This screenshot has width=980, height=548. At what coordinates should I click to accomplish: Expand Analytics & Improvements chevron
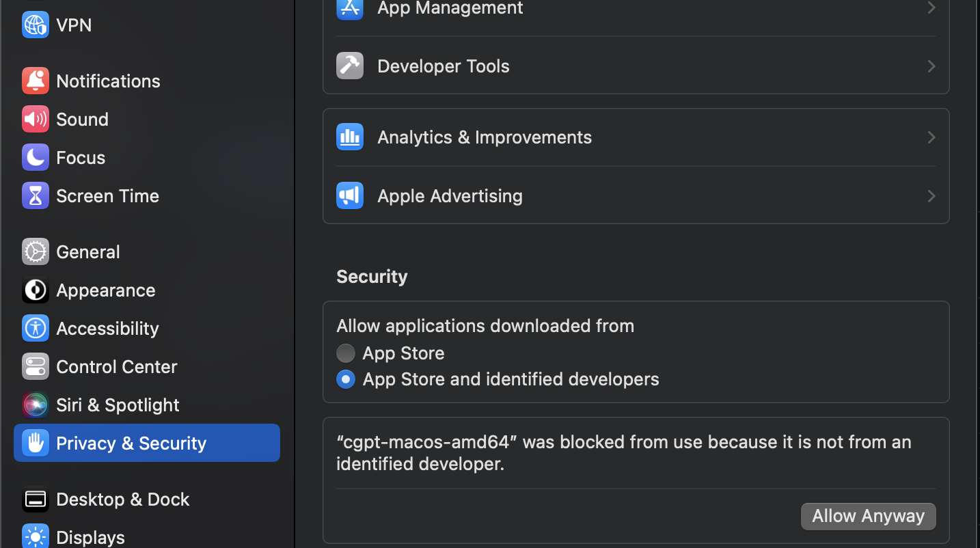931,137
